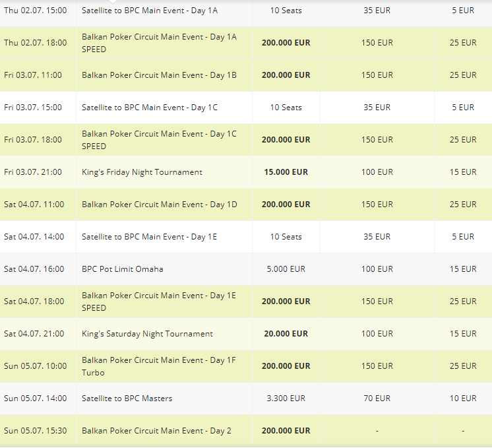The width and height of the screenshot is (492, 448).
Task: Click the date 'Sat 04.07. 18:00'
Action: (x=34, y=302)
